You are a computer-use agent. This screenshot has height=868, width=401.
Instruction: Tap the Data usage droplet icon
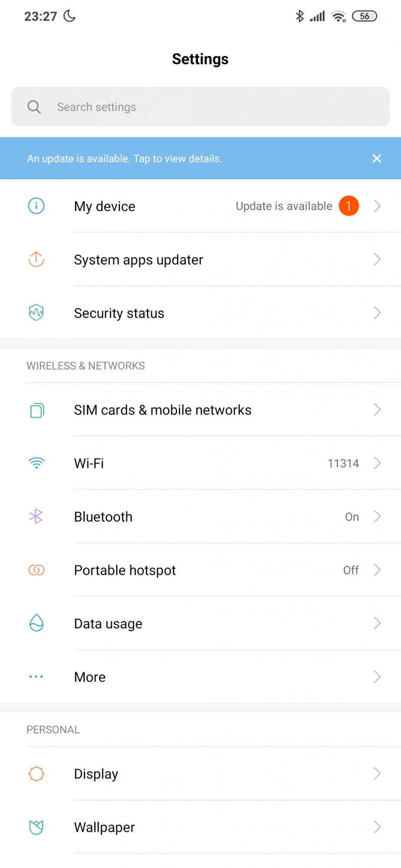36,623
